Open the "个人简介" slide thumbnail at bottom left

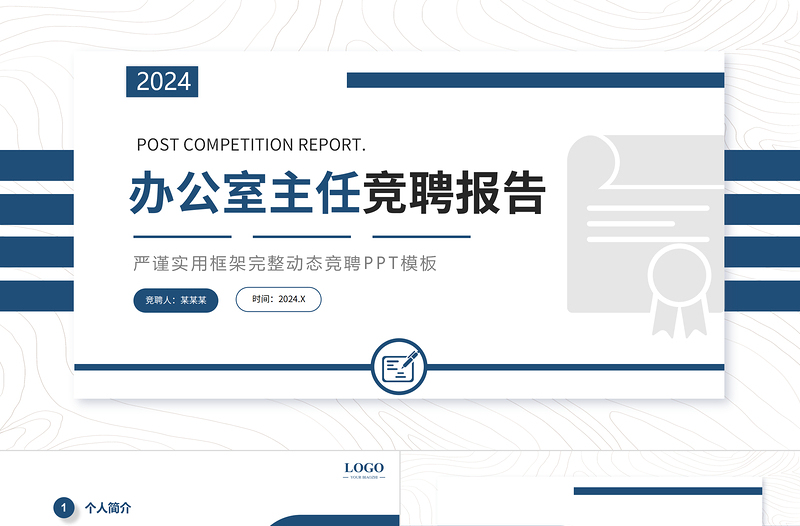click(x=200, y=490)
